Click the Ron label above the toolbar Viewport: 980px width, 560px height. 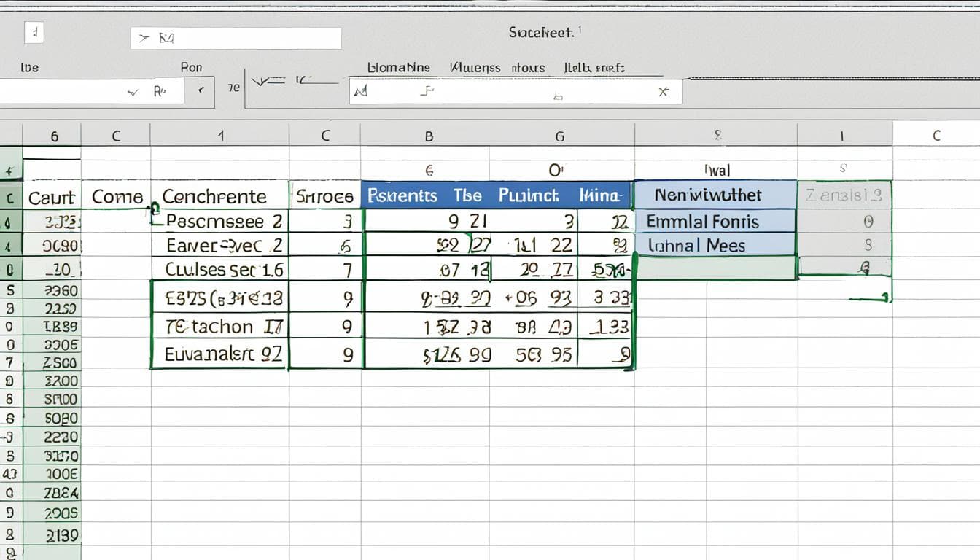(x=192, y=67)
